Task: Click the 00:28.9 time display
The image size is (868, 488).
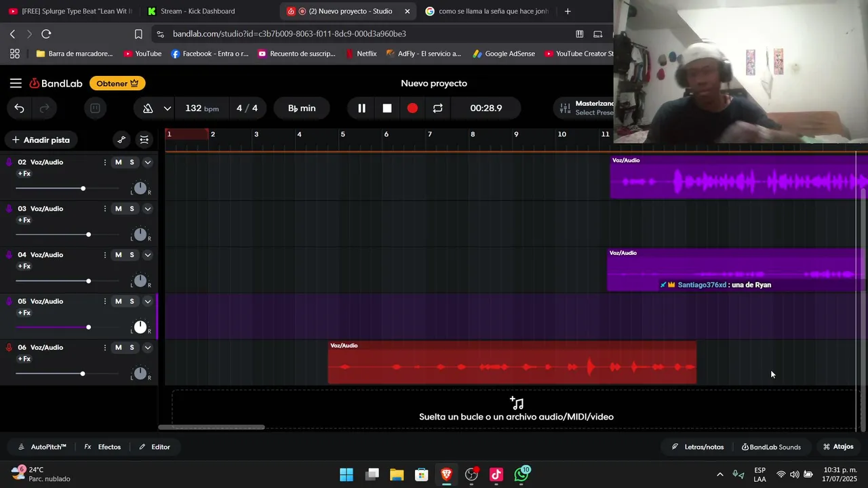Action: [486, 108]
